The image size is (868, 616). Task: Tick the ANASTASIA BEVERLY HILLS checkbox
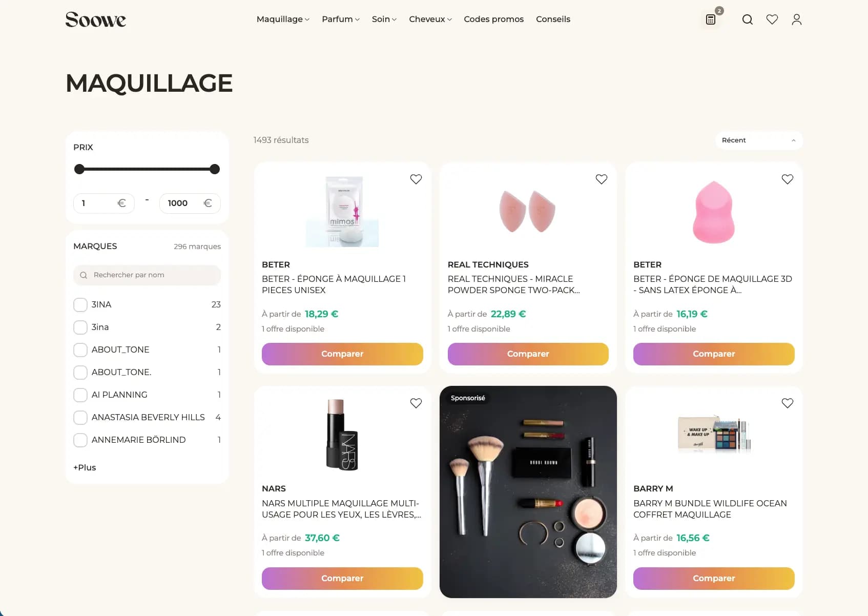(x=80, y=418)
